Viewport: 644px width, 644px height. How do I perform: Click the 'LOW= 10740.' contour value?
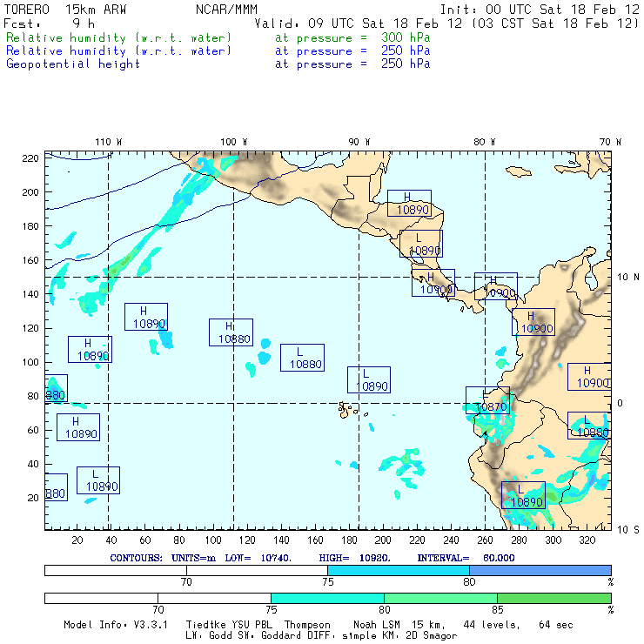pos(258,558)
